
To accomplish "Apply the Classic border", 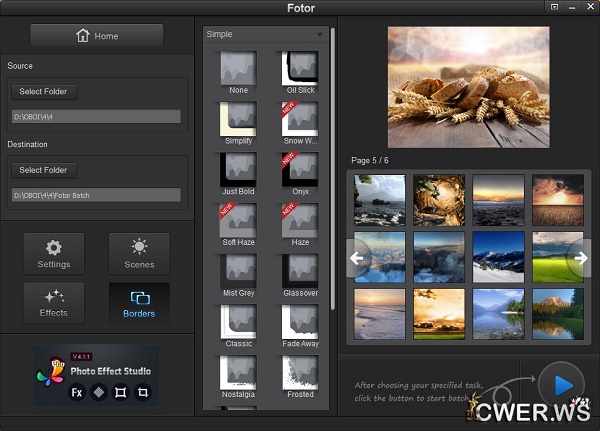I will (238, 326).
